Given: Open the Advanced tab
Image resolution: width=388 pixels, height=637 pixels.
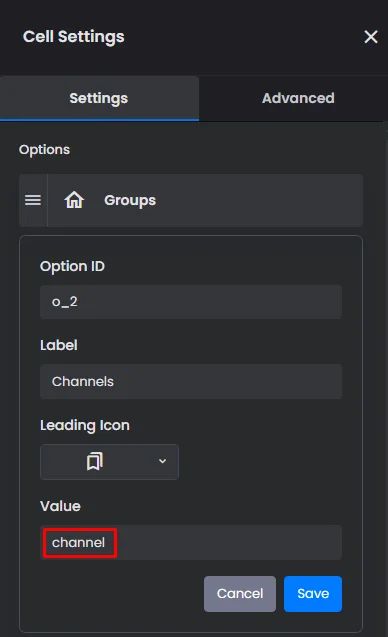Looking at the screenshot, I should tap(298, 98).
